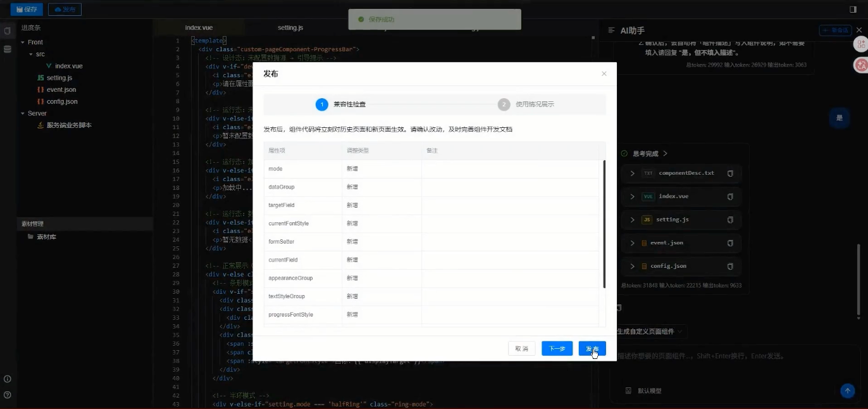Expand the componentDesc.txt result
Screen dimensions: 868x409
tap(632, 173)
